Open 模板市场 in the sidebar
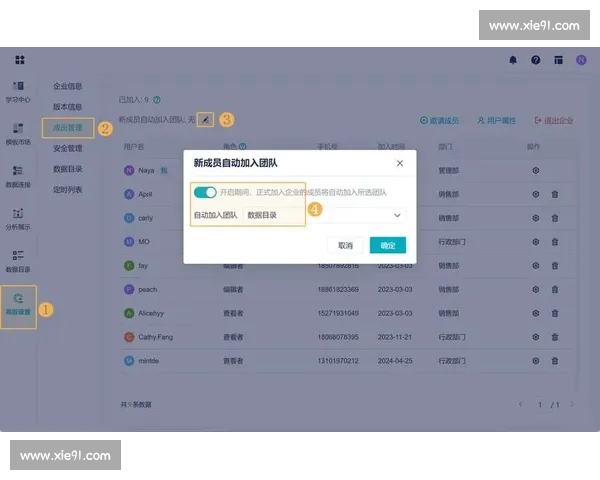The image size is (600, 480). click(18, 135)
